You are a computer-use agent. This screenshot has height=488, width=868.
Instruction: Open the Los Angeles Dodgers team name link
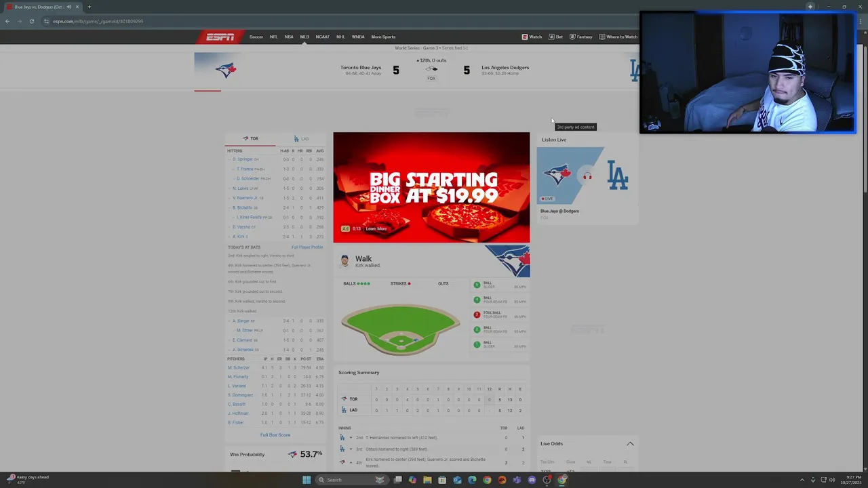505,67
